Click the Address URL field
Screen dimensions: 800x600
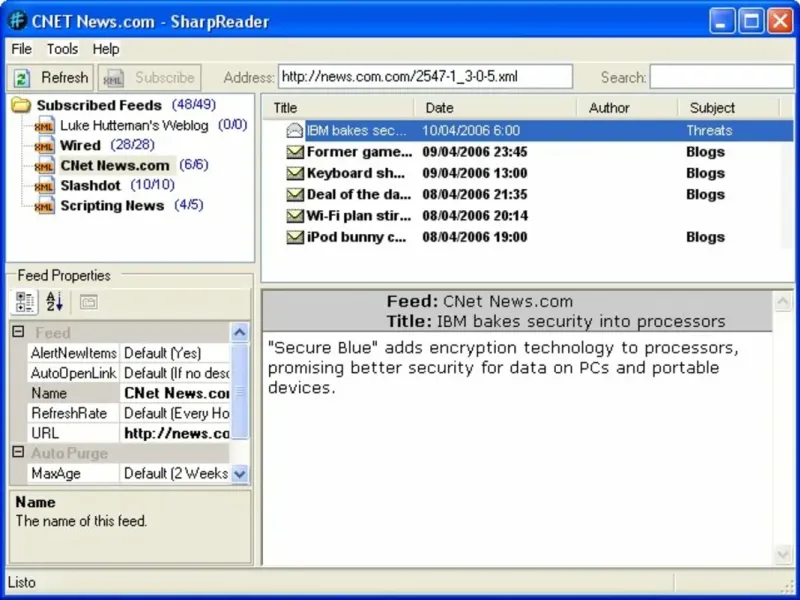pyautogui.click(x=425, y=77)
